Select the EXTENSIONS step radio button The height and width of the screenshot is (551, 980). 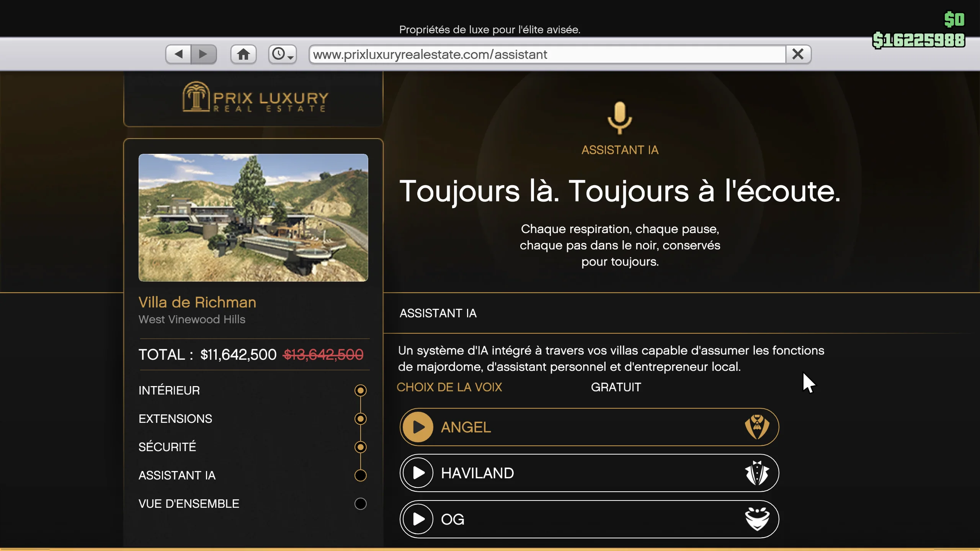[360, 419]
